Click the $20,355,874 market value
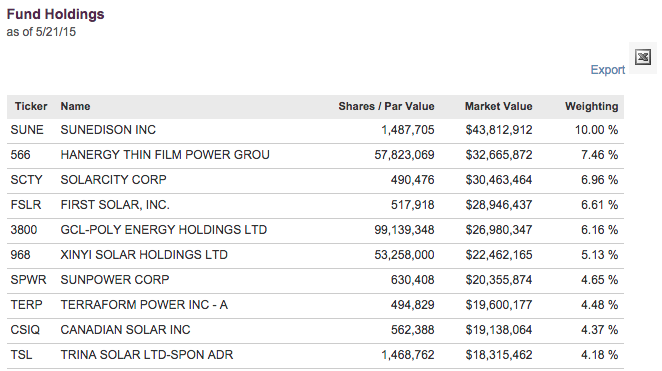The width and height of the screenshot is (662, 371). click(x=499, y=279)
